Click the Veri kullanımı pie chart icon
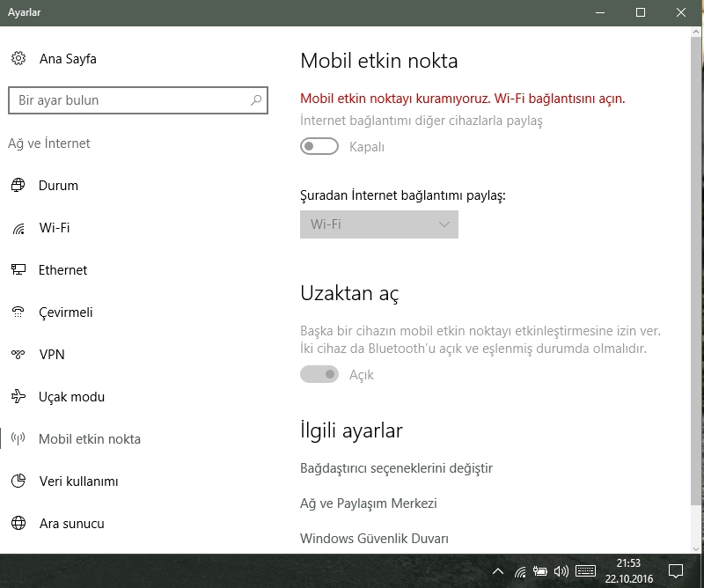The height and width of the screenshot is (588, 704). point(18,481)
